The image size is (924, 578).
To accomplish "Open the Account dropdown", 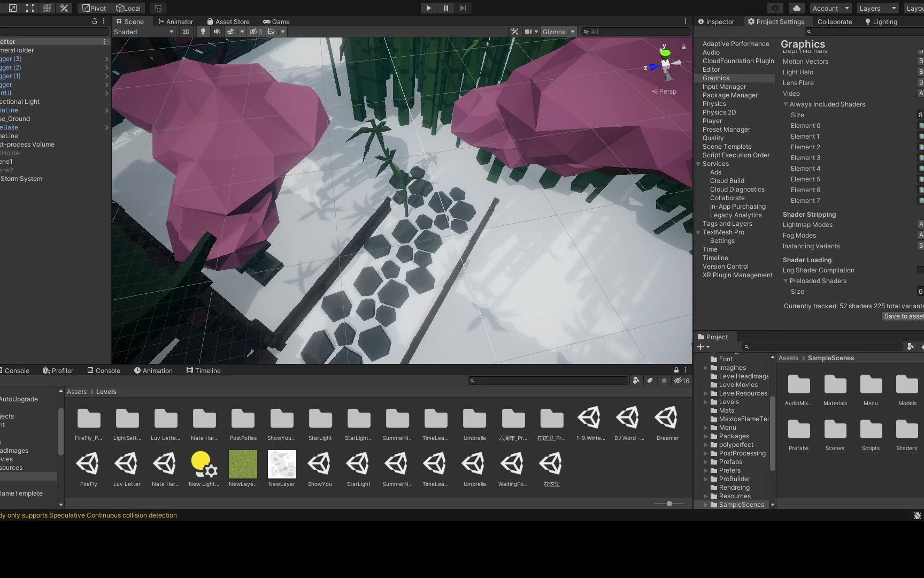I will [830, 8].
